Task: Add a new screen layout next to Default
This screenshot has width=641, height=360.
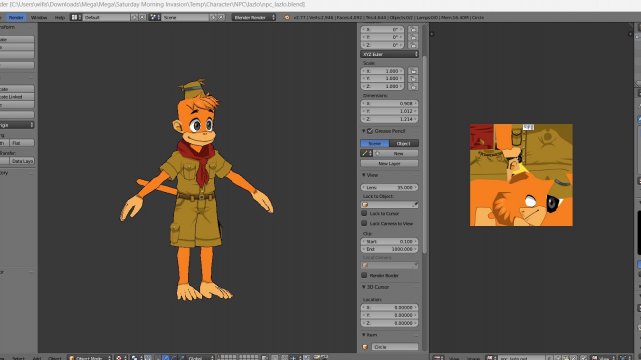Action: (x=134, y=18)
